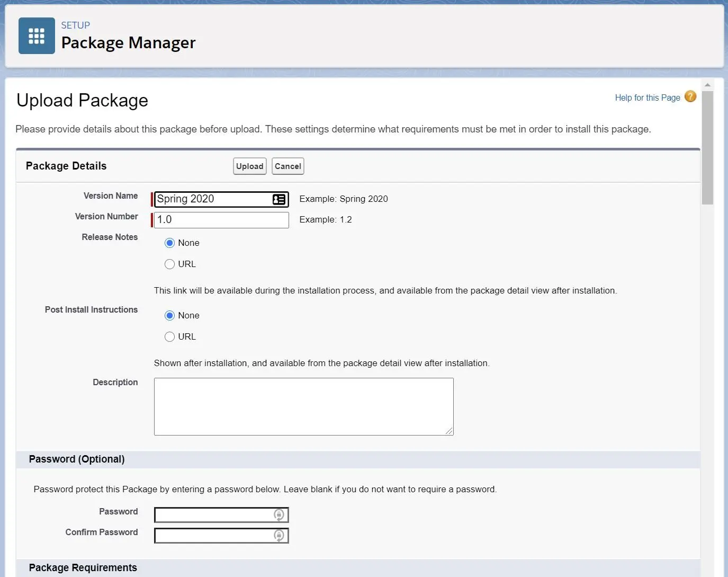Select None for Post Install Instructions

(x=169, y=316)
